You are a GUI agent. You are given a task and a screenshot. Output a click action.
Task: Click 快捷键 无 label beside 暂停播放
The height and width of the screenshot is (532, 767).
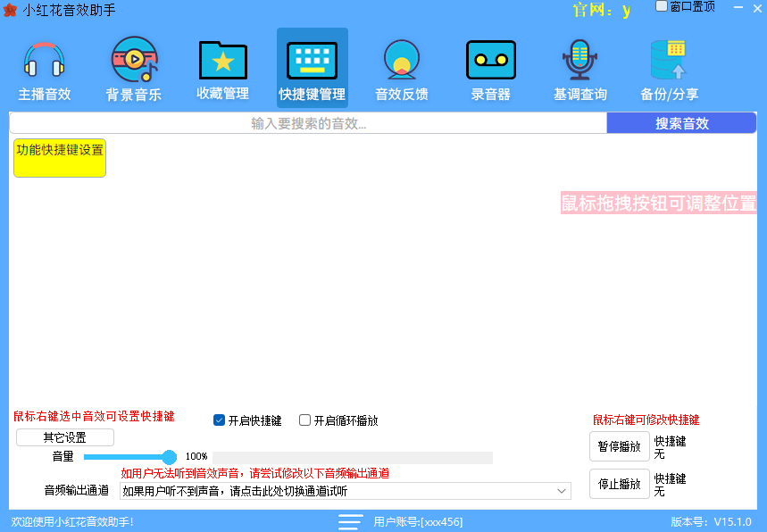point(670,447)
